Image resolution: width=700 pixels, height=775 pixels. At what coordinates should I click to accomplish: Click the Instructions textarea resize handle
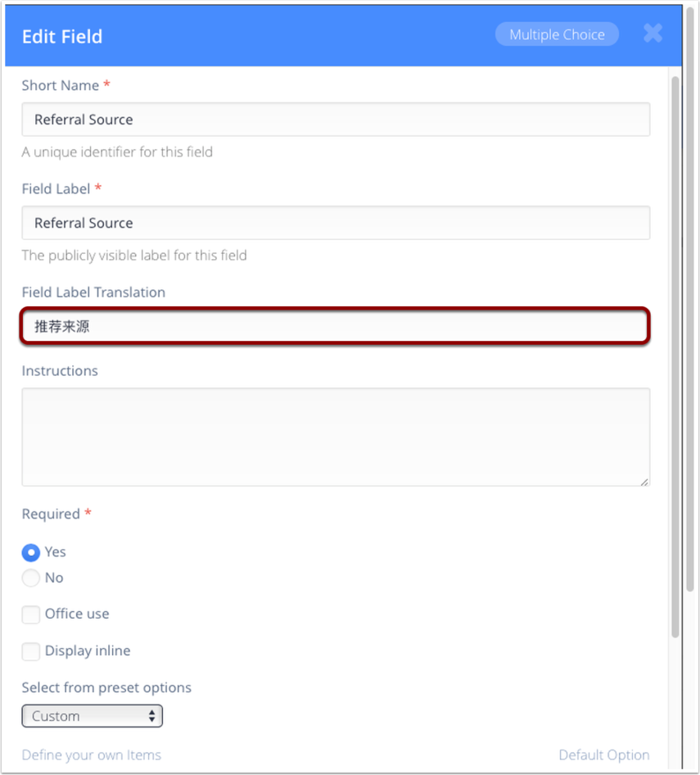645,482
